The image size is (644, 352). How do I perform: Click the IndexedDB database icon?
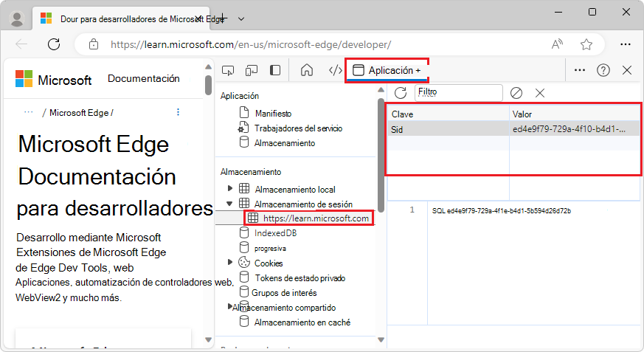click(x=244, y=232)
